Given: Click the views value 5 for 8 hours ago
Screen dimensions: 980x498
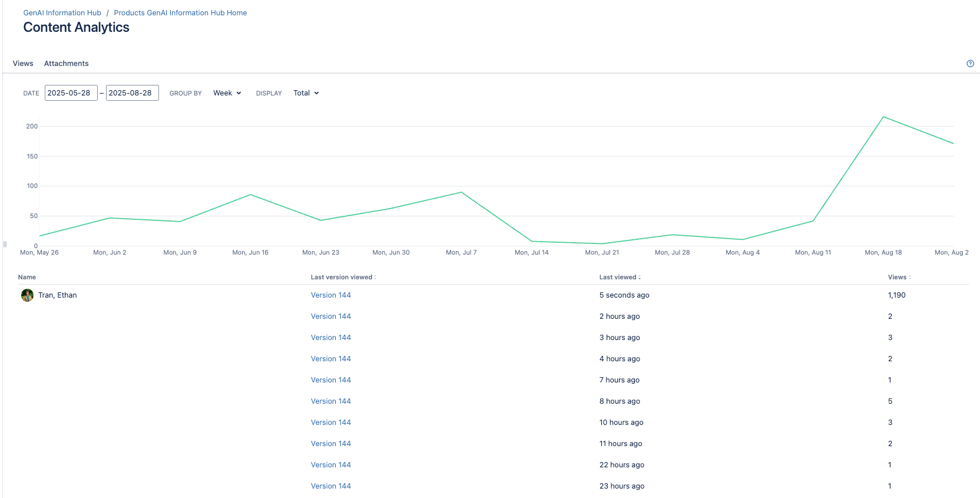Looking at the screenshot, I should click(x=890, y=401).
